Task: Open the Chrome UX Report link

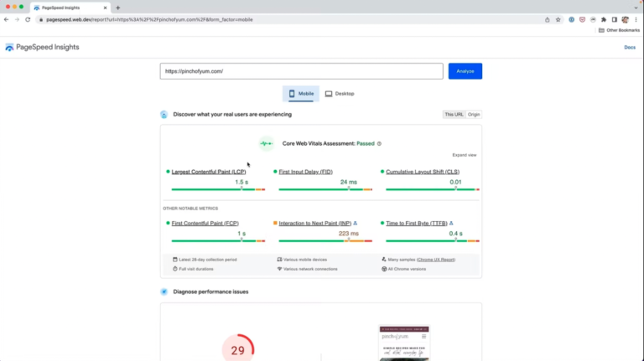Action: click(436, 260)
